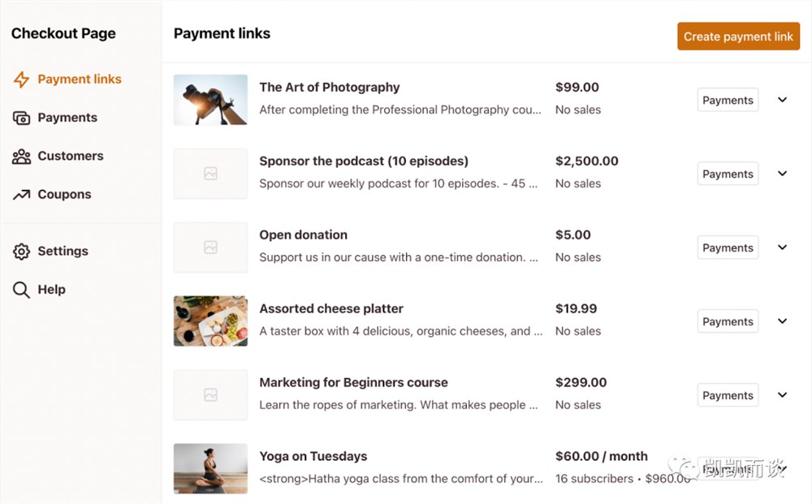The width and height of the screenshot is (812, 504).
Task: Click the Open donation placeholder image icon
Action: point(210,248)
